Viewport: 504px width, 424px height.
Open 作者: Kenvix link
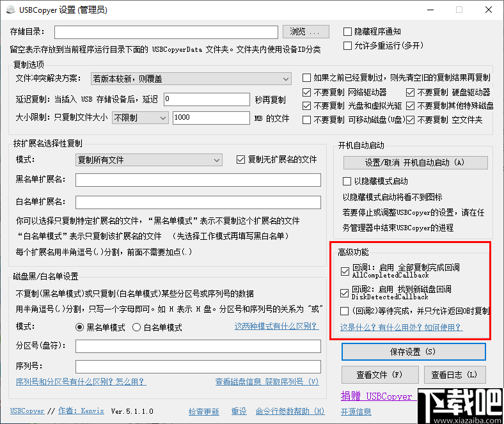[81, 411]
